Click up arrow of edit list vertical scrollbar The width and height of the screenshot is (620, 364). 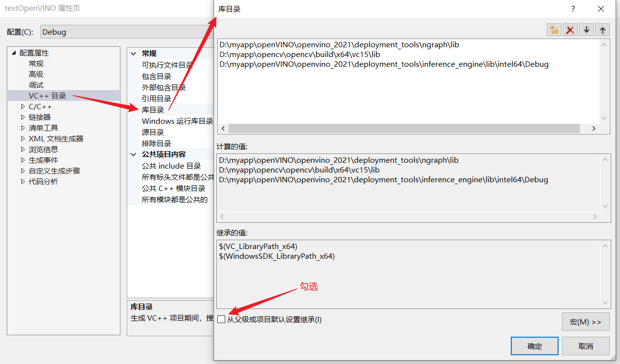coord(604,44)
